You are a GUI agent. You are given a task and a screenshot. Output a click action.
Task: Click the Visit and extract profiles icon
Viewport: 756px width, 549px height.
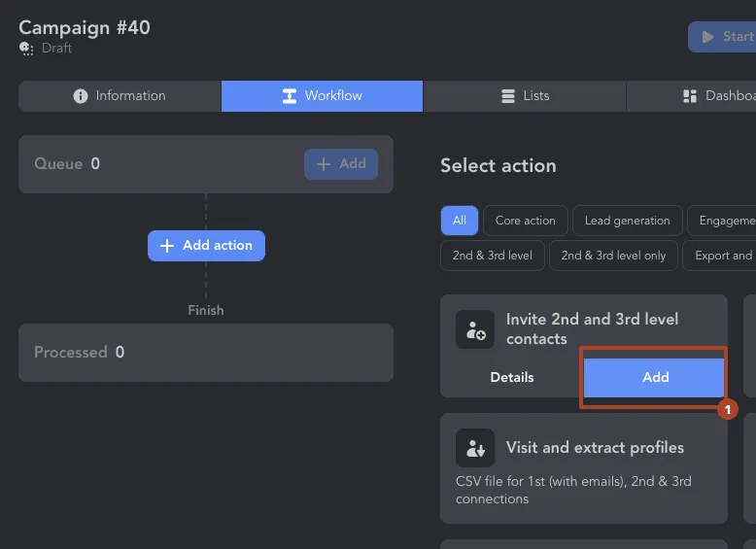point(475,448)
